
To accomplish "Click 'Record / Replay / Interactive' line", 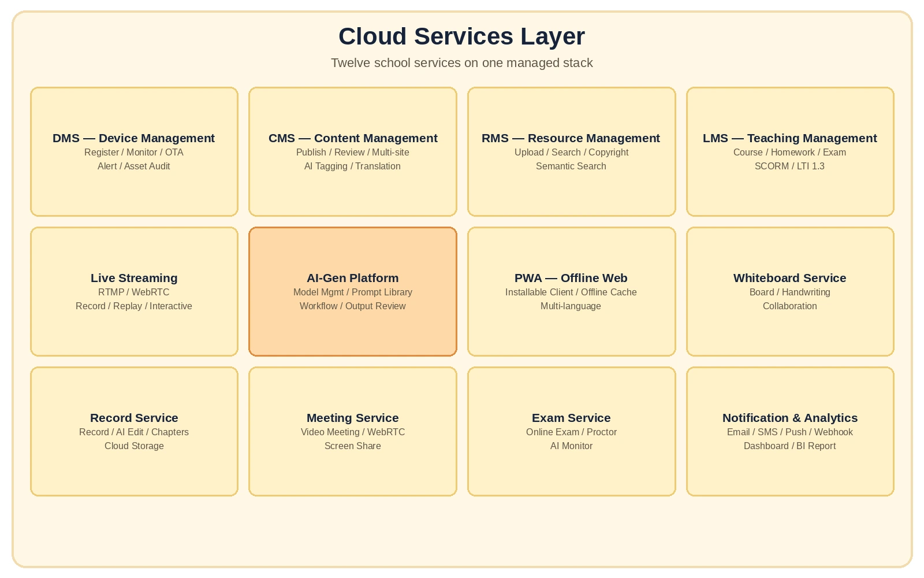I will 134,306.
